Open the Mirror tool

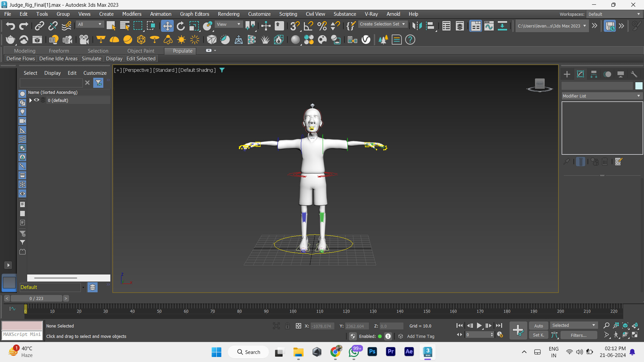click(x=417, y=26)
